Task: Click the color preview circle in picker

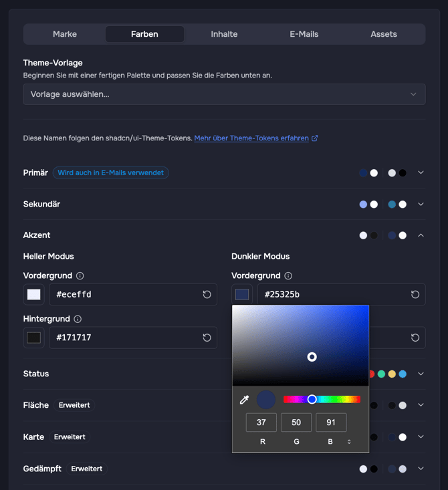Action: tap(265, 399)
